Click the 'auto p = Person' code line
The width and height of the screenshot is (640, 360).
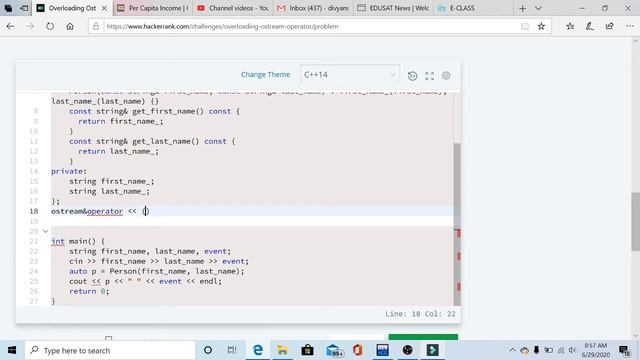157,271
